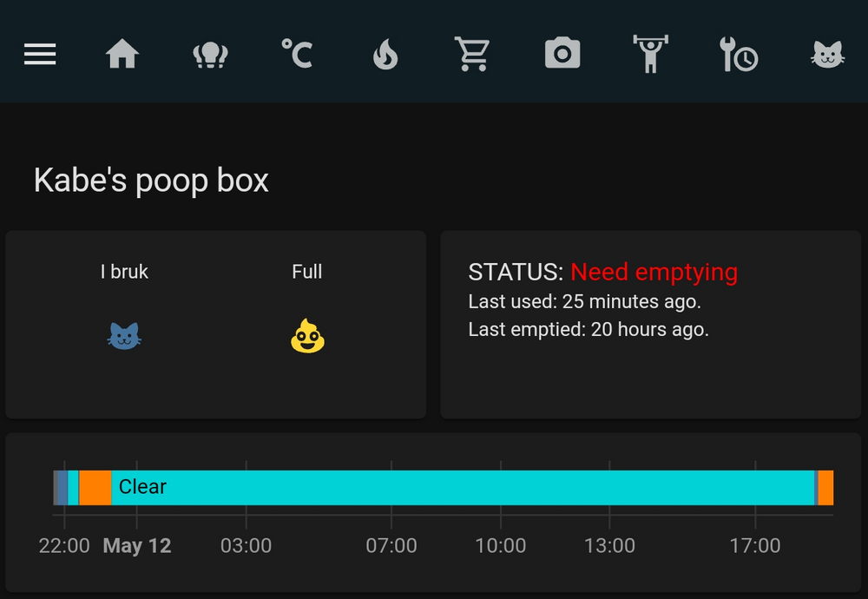Click the red "Need emptying" status text
Image resolution: width=868 pixels, height=599 pixels.
pyautogui.click(x=654, y=273)
